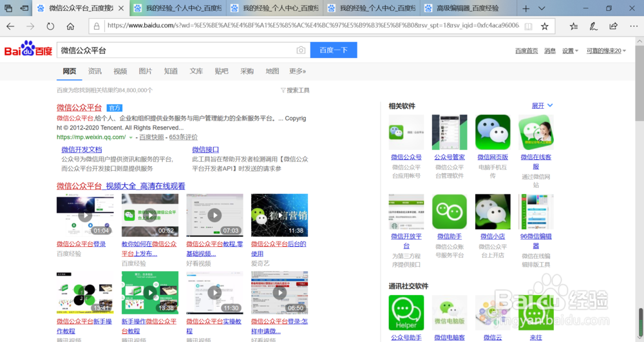Click the share page icon

(x=613, y=26)
